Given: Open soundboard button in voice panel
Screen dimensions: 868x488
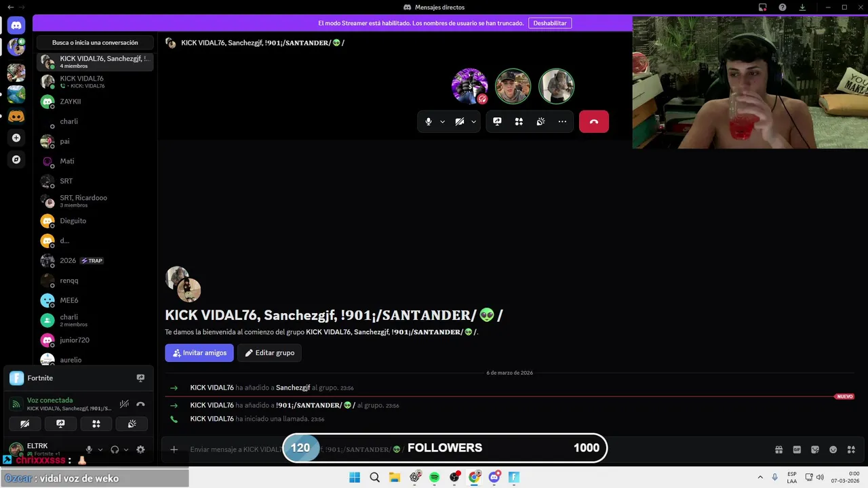Looking at the screenshot, I should click(132, 424).
